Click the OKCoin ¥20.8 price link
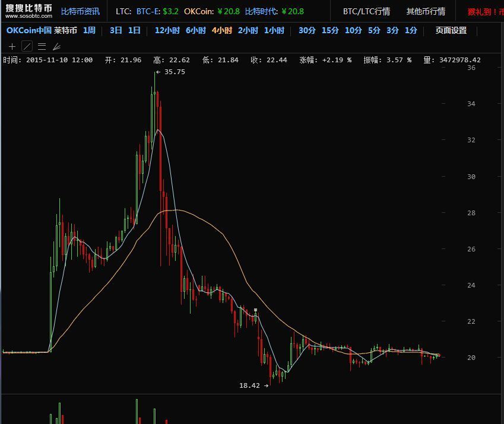 point(212,11)
